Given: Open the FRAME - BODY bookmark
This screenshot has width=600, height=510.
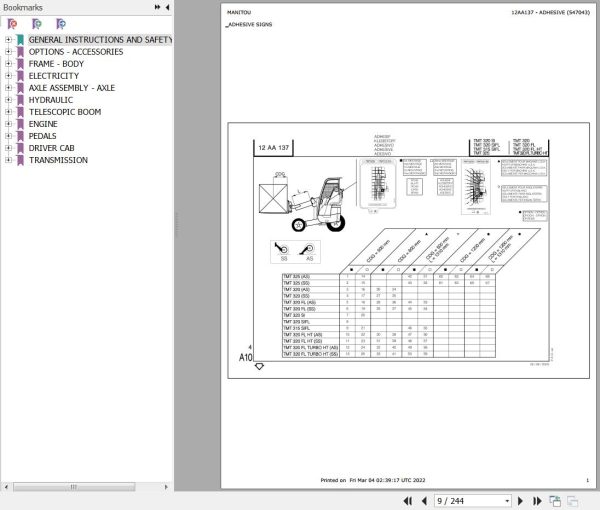Looking at the screenshot, I should pyautogui.click(x=56, y=64).
